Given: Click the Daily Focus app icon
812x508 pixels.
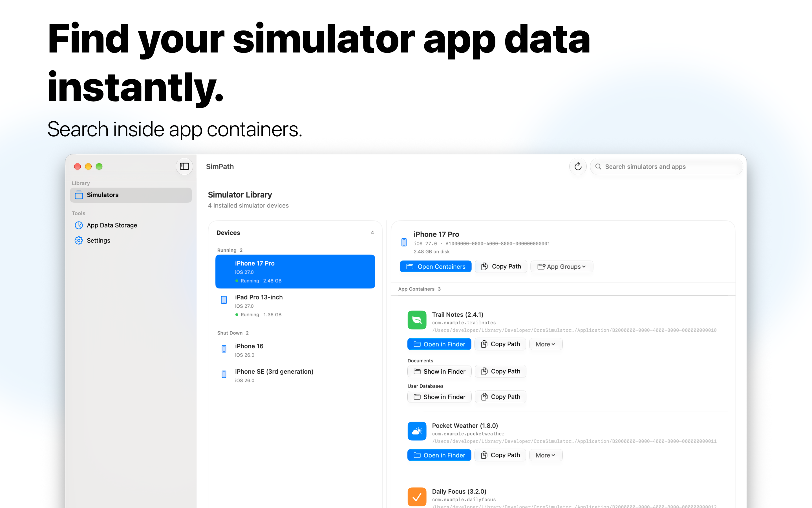Looking at the screenshot, I should [x=417, y=497].
